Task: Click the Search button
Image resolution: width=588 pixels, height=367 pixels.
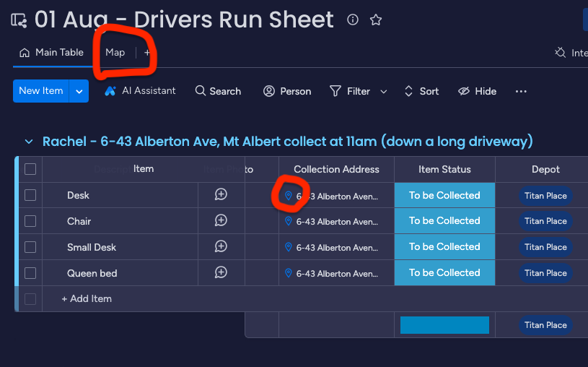Action: pyautogui.click(x=218, y=91)
